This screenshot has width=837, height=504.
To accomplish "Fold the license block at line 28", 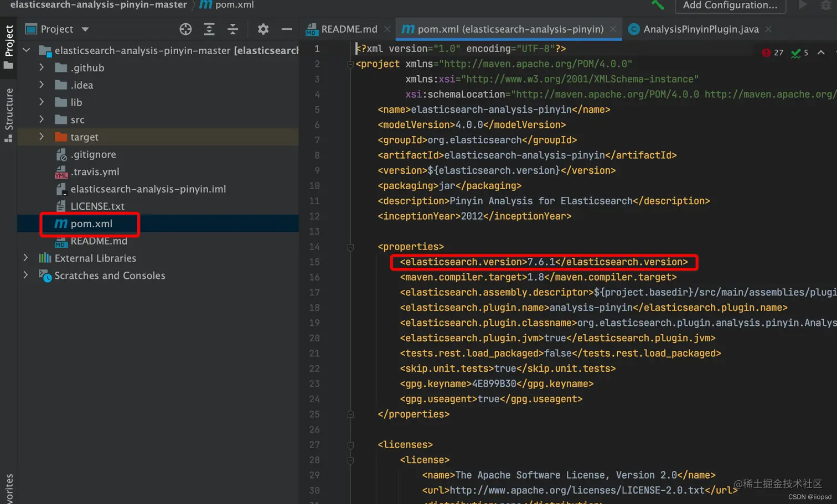I will point(350,460).
